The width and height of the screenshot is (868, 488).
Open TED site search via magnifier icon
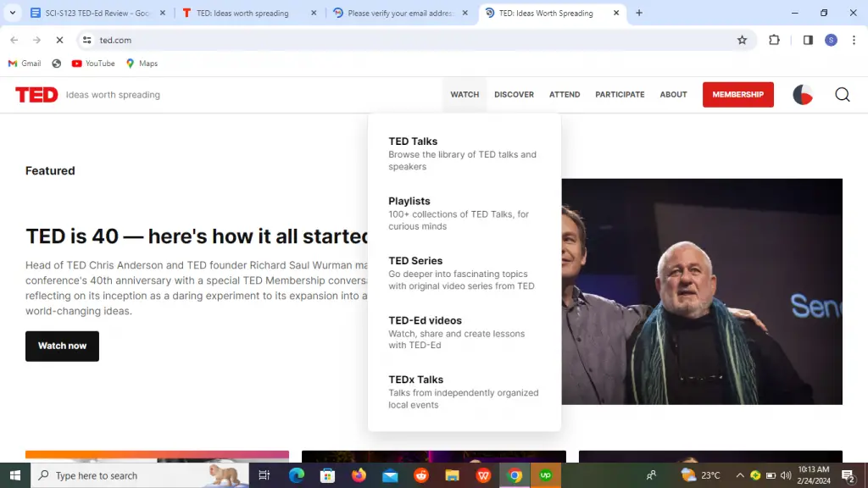(842, 94)
